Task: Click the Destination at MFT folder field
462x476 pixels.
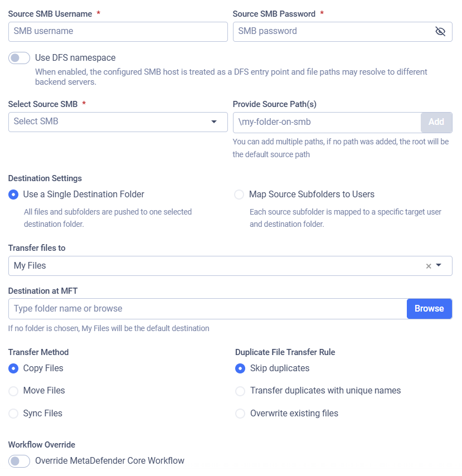Action: (x=208, y=309)
